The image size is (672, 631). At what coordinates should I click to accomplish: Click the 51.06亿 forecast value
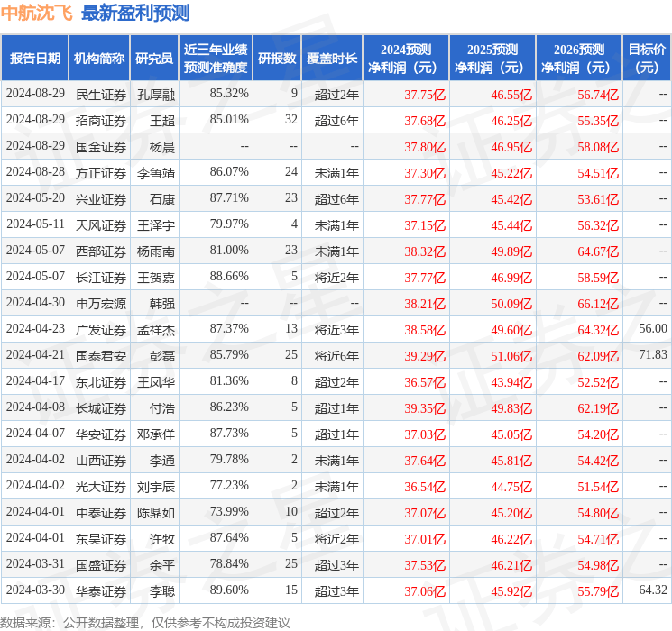(511, 356)
